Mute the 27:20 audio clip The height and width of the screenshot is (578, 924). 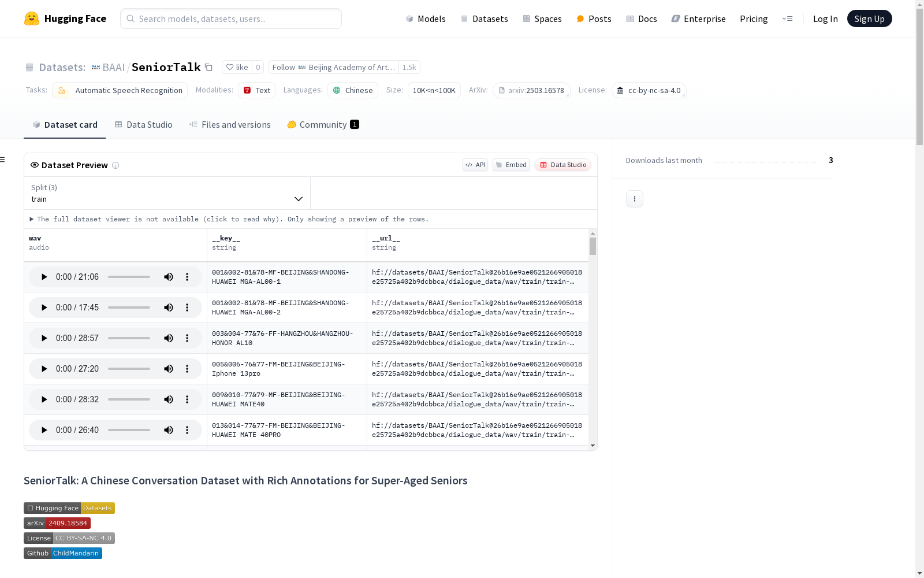click(x=169, y=369)
